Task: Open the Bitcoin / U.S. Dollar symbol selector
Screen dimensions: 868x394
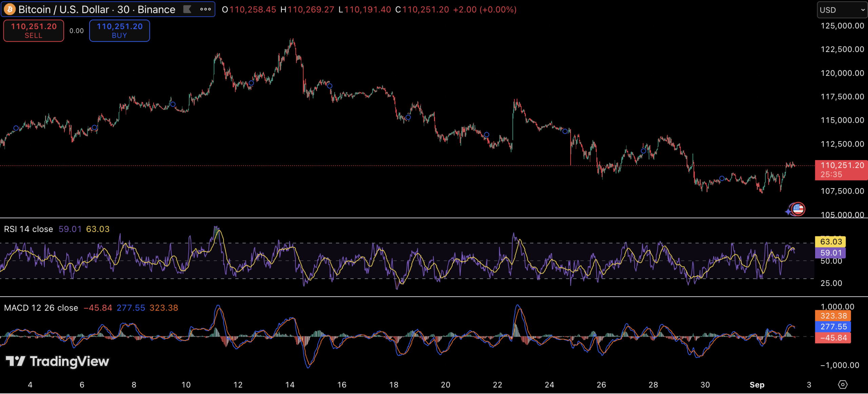Action: tap(97, 9)
